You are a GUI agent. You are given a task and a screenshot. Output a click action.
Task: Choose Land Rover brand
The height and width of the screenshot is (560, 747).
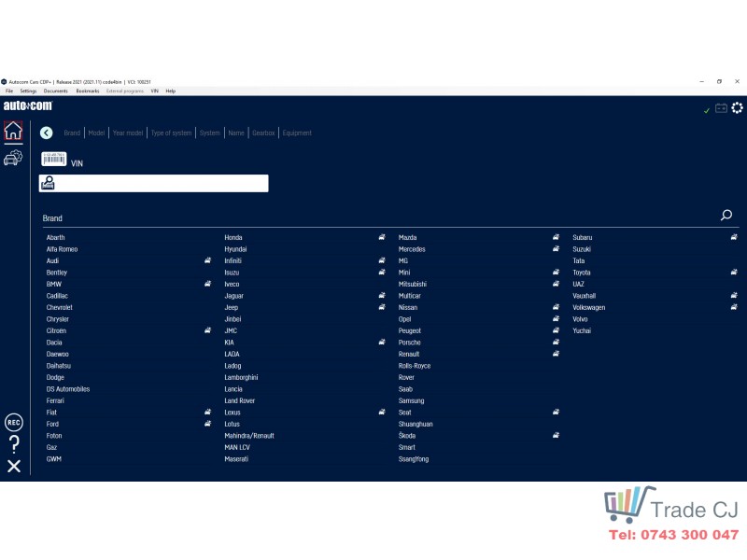[x=240, y=400]
